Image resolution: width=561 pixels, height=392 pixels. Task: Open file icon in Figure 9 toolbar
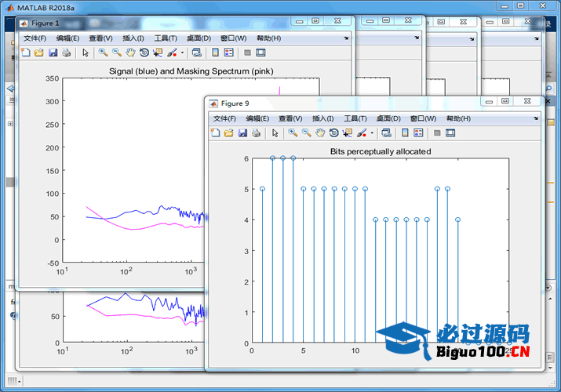(x=228, y=133)
